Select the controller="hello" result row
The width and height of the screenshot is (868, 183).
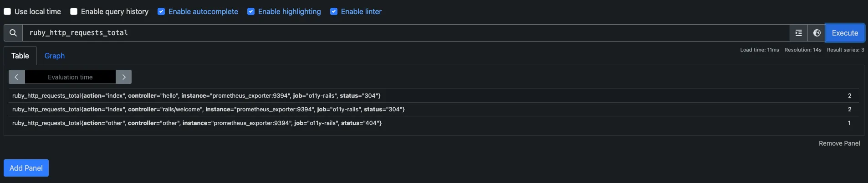[x=434, y=95]
